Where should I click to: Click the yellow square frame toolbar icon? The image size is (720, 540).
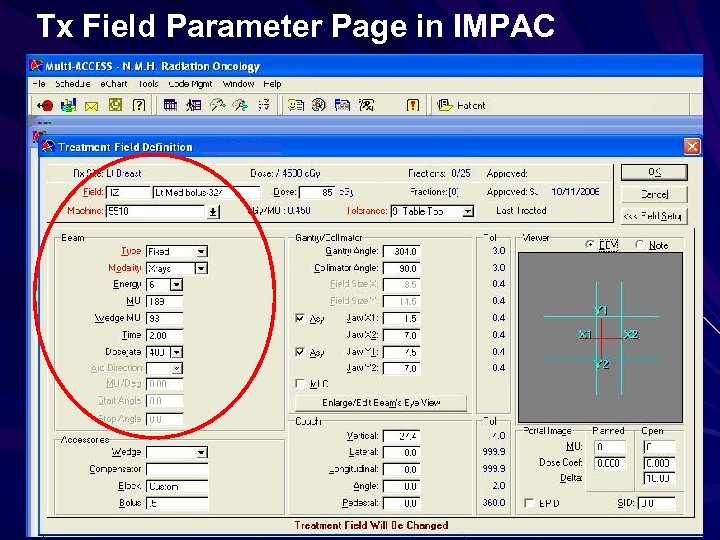click(x=115, y=105)
